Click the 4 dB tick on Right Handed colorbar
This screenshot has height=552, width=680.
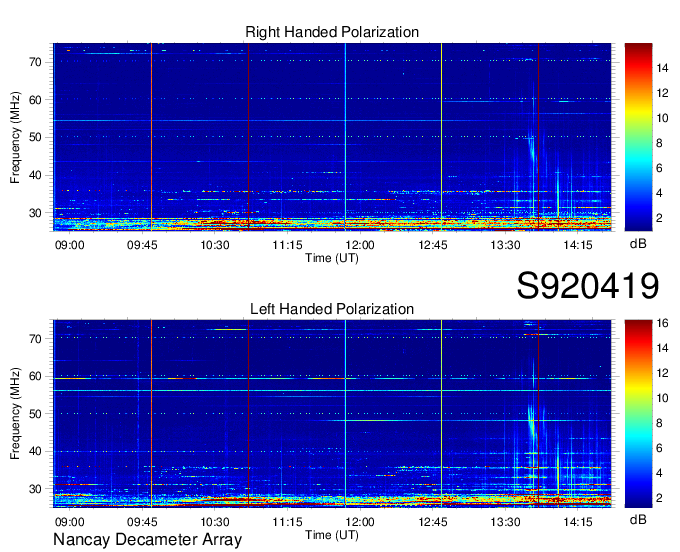pos(660,193)
